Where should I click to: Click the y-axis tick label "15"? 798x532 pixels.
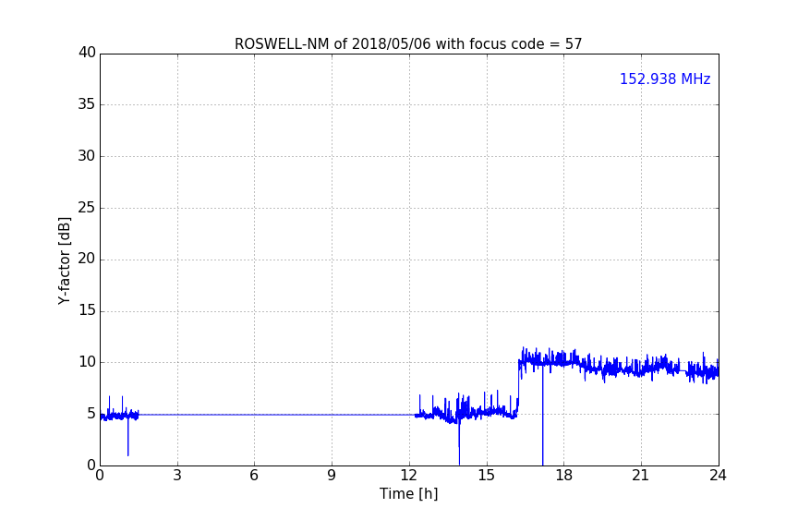87,310
